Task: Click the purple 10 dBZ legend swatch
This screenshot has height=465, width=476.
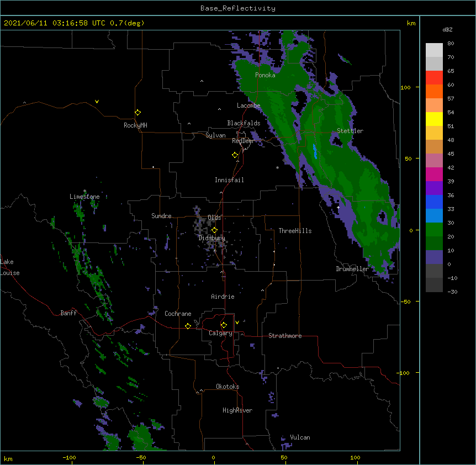Action: (x=434, y=257)
